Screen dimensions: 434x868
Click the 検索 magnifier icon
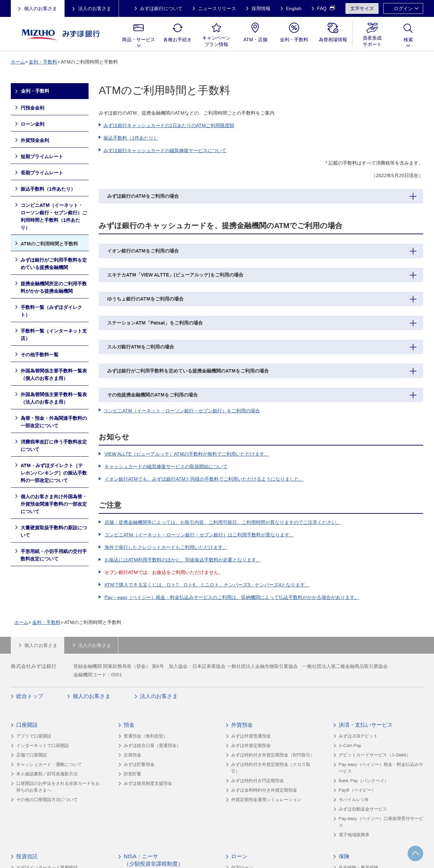(408, 28)
